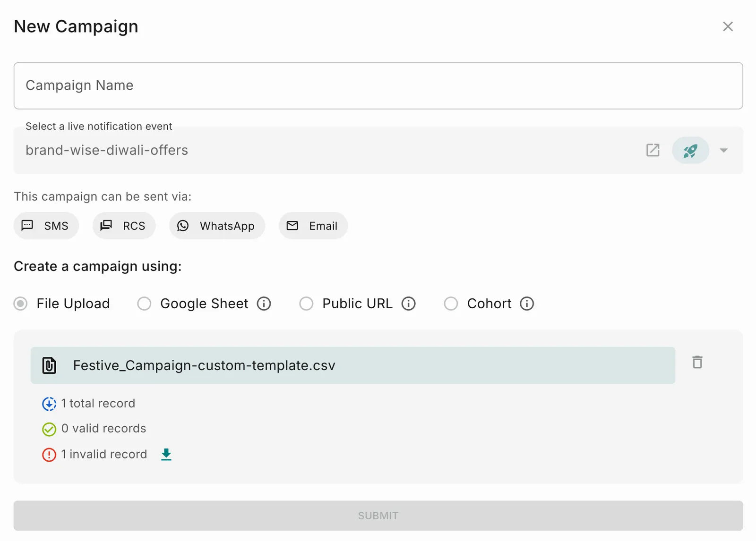
Task: Click 'This campaign can be sent via:' text
Action: (x=103, y=197)
